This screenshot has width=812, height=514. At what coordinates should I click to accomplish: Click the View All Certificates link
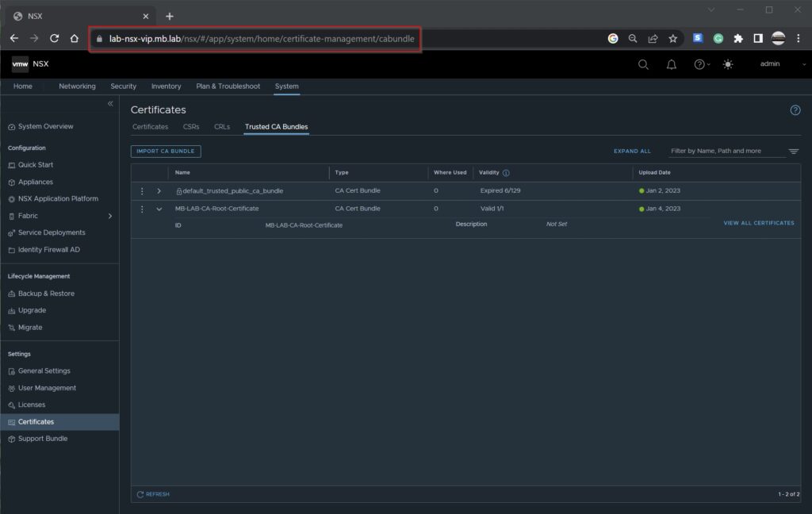pyautogui.click(x=758, y=224)
